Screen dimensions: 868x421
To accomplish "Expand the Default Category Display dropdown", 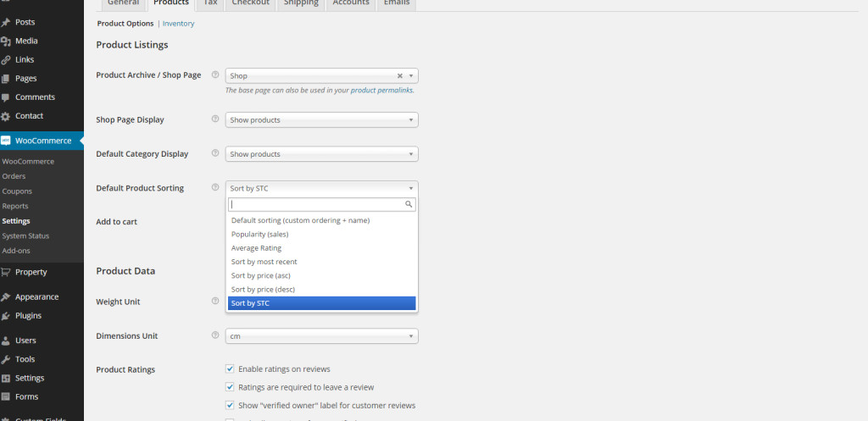I will click(x=322, y=154).
